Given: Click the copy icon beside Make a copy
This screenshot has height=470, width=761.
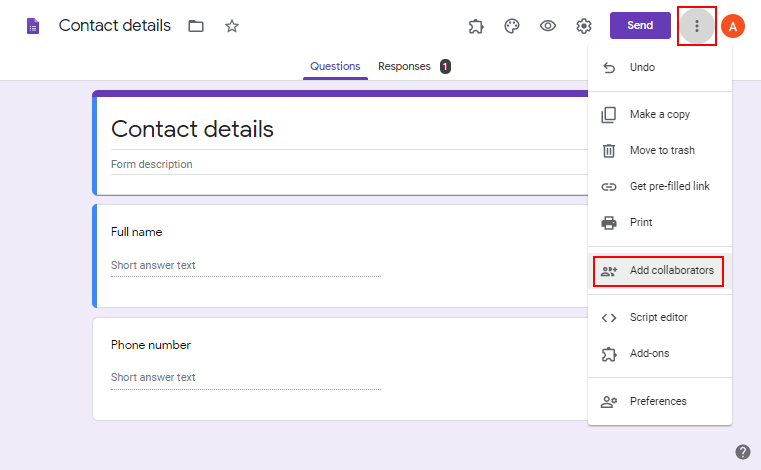Looking at the screenshot, I should (609, 115).
